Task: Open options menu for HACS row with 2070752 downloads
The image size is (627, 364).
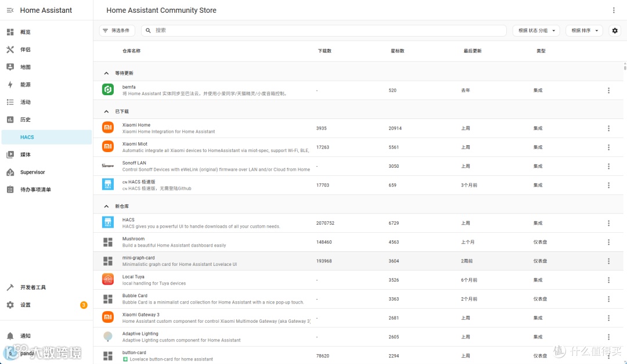Action: [608, 223]
